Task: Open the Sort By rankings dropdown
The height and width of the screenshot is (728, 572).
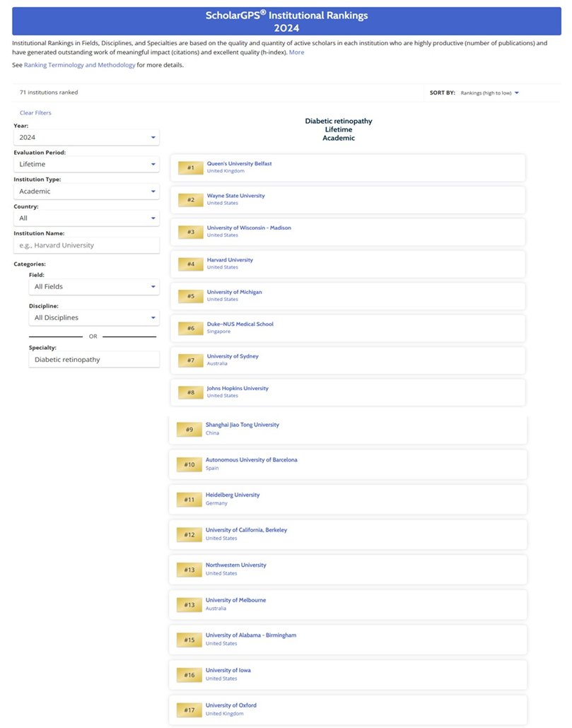Action: point(489,93)
